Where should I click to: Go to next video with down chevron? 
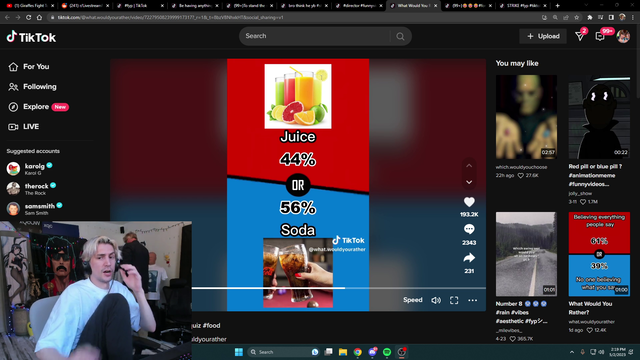(x=469, y=182)
